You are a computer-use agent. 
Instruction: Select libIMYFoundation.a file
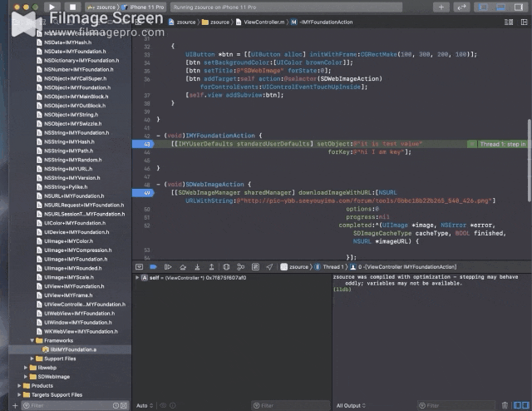click(70, 349)
